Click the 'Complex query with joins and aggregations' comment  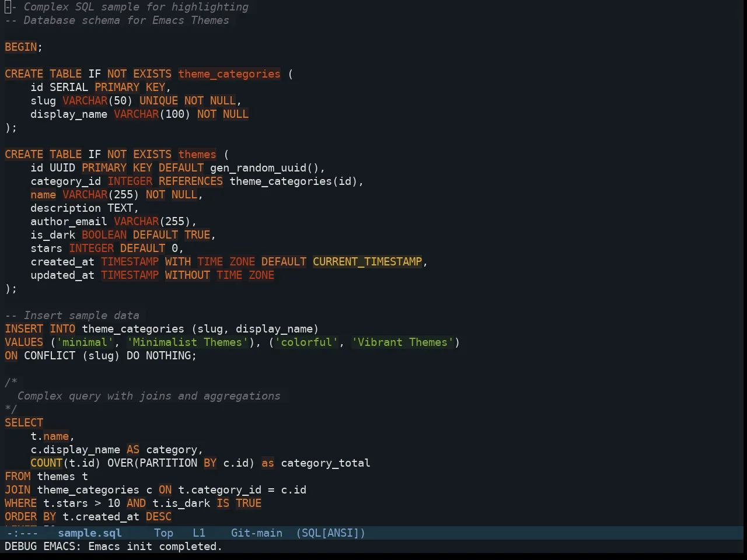tap(149, 395)
